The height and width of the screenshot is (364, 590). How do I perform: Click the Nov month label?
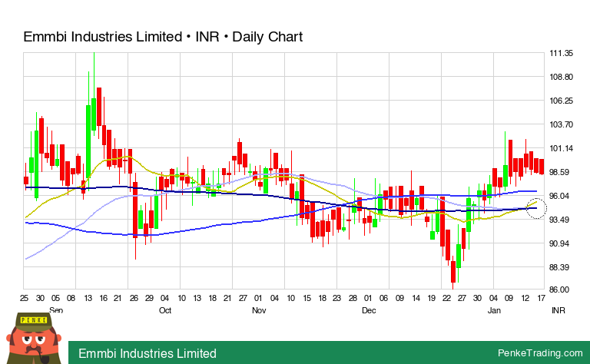coord(259,310)
